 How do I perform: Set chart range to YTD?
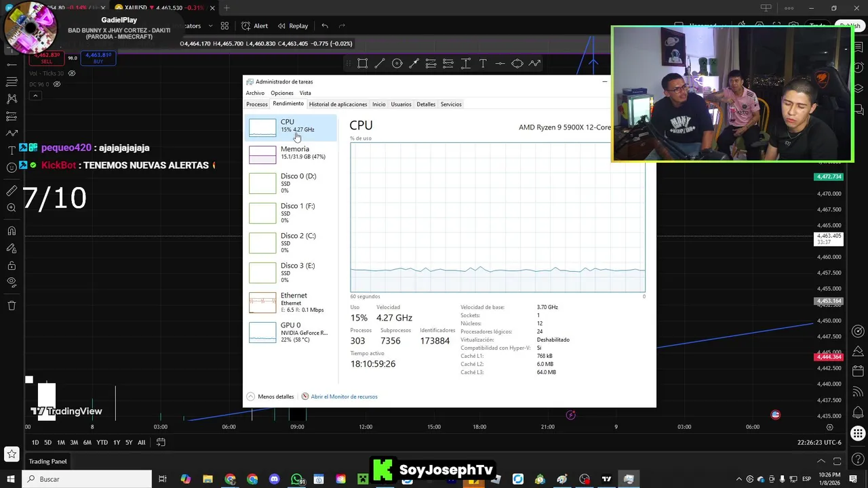(102, 443)
